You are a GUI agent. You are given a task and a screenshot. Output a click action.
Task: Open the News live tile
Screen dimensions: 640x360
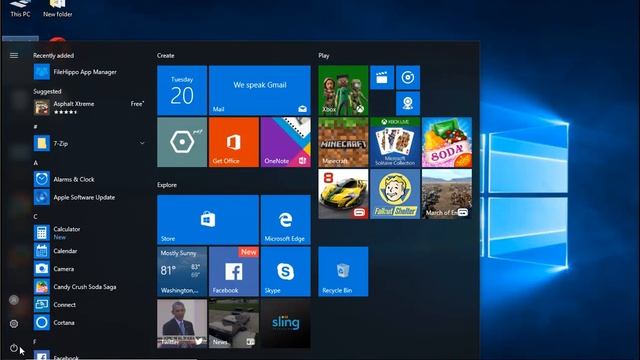234,323
